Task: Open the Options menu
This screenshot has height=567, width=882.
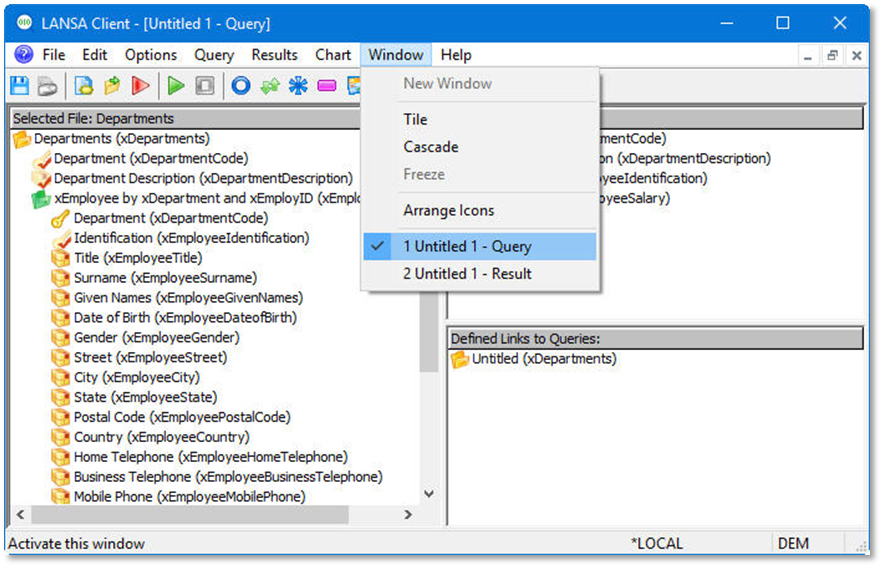Action: pos(151,55)
